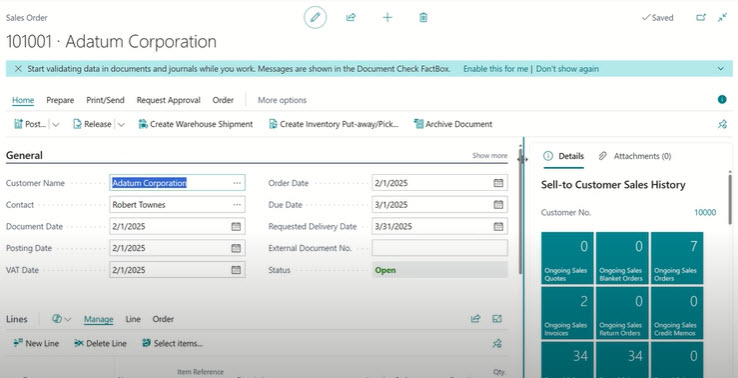
Task: Expand Release dropdown arrow
Action: tap(121, 124)
